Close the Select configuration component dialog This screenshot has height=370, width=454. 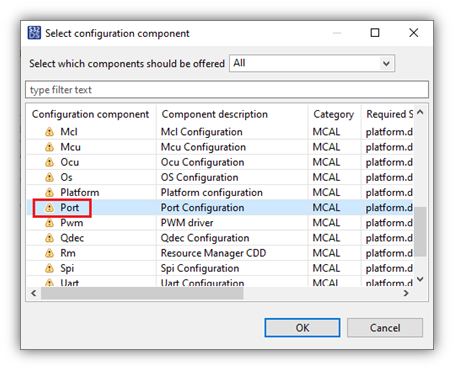click(x=414, y=33)
